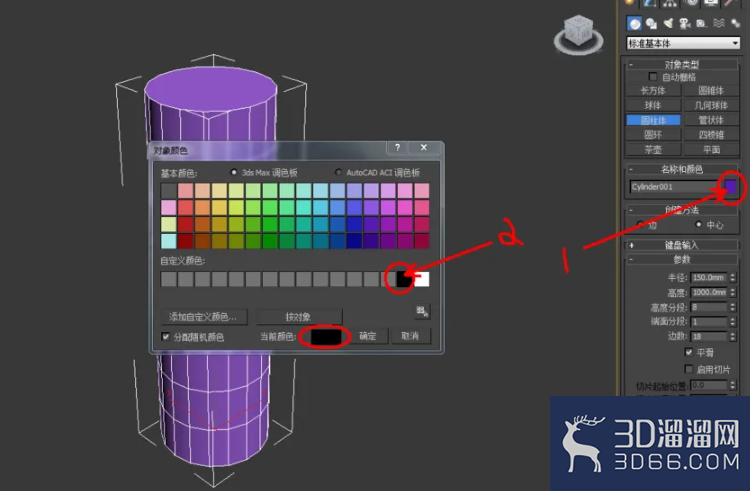Click the 球体 button

(653, 105)
